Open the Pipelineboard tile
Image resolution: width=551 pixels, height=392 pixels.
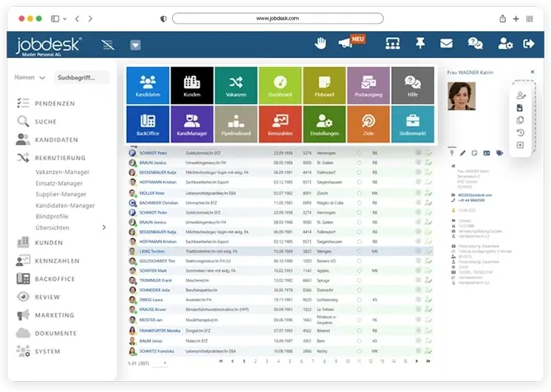click(236, 124)
